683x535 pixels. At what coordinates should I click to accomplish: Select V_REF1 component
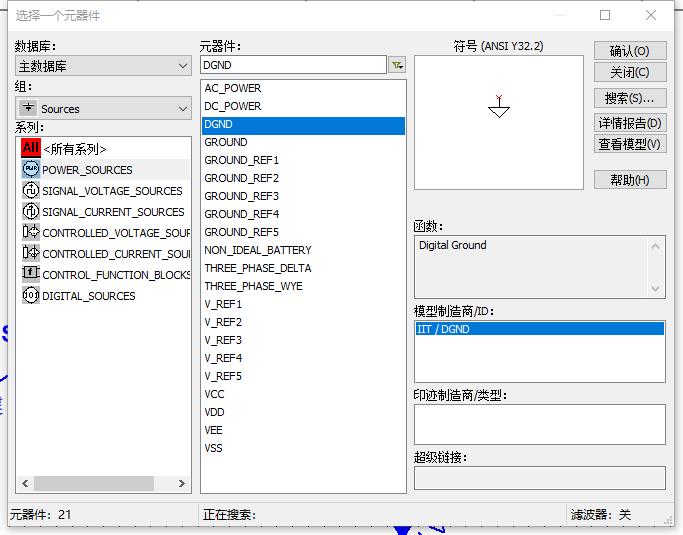(303, 304)
